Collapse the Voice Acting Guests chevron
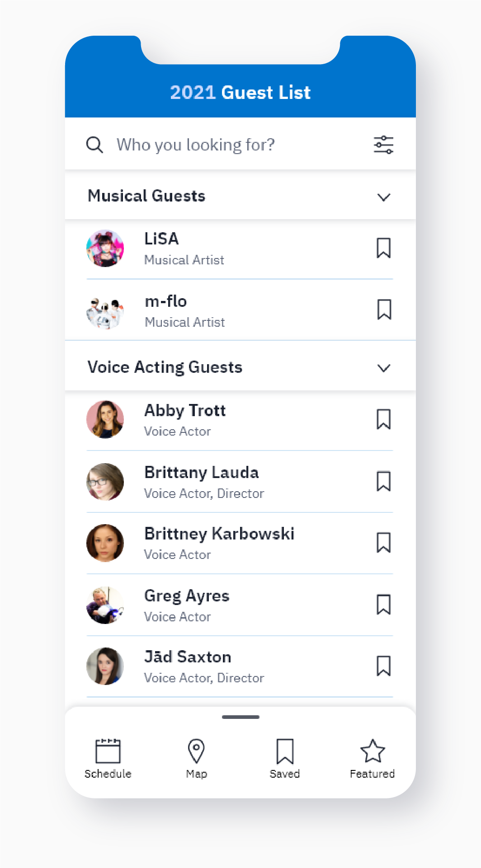481x868 pixels. click(x=384, y=368)
